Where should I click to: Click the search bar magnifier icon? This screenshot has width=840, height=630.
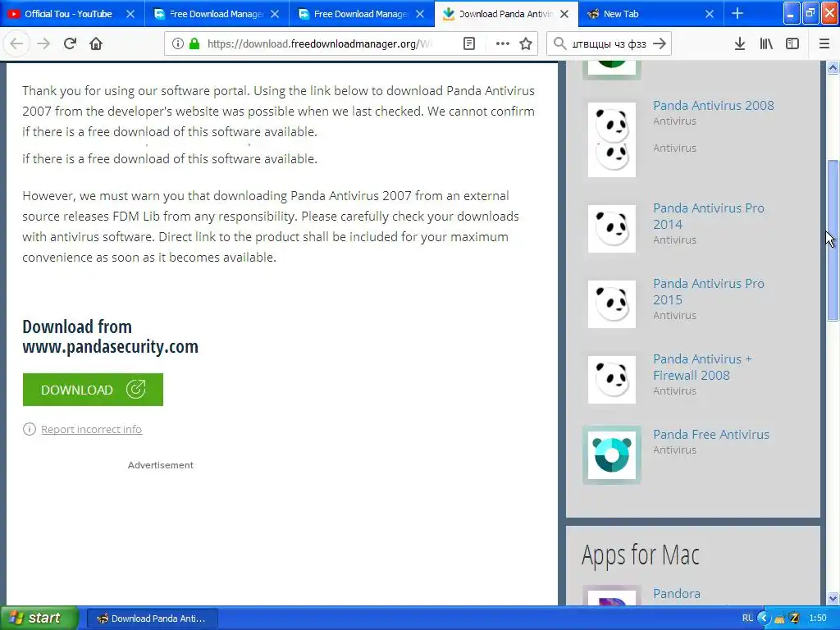(559, 44)
